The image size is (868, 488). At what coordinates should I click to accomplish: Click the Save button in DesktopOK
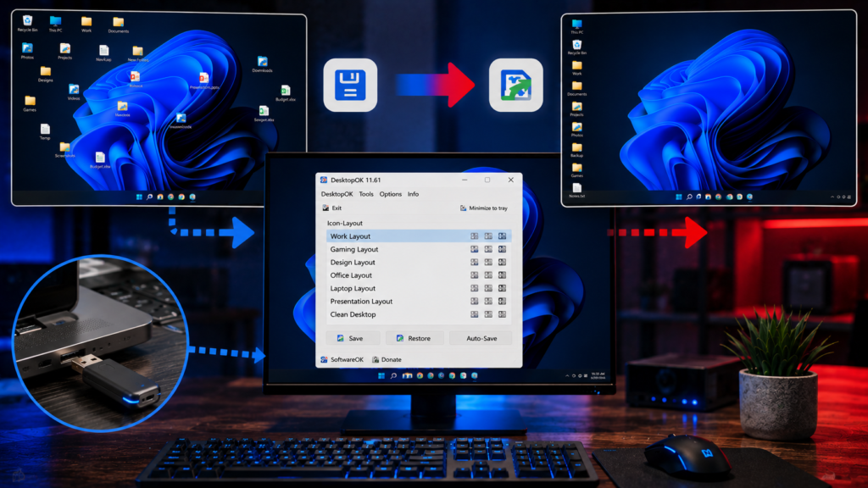click(353, 338)
